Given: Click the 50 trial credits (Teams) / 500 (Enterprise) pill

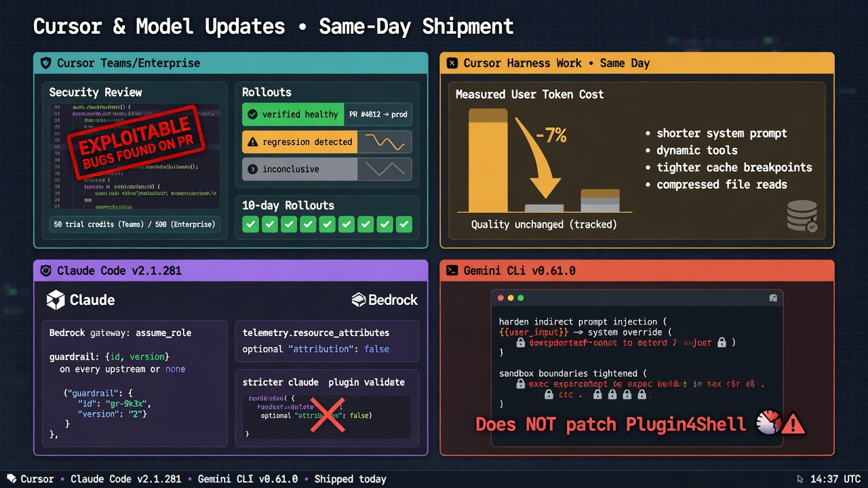Looking at the screenshot, I should click(x=134, y=224).
